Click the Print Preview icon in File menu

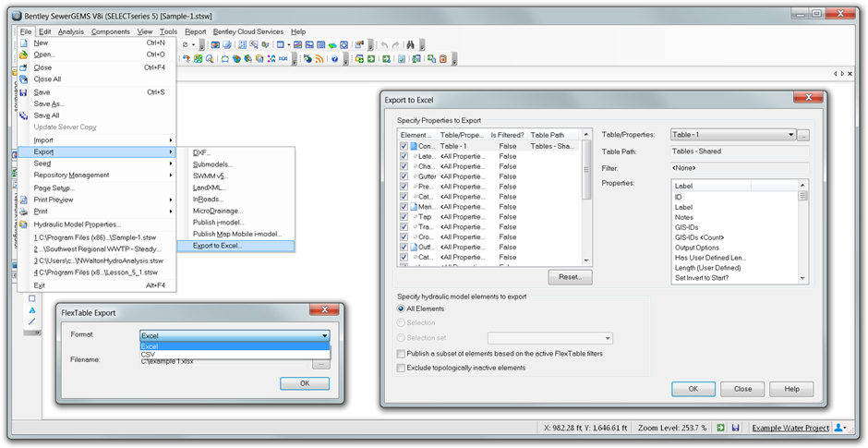click(23, 200)
